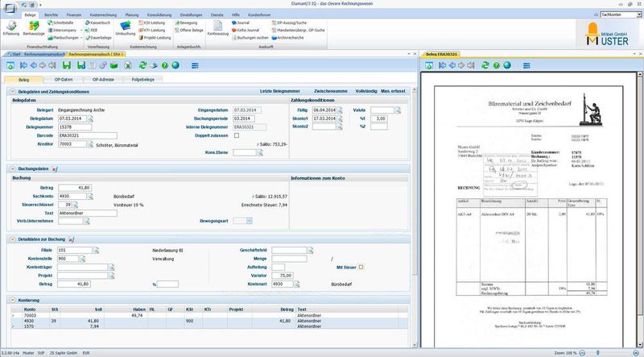Open lookup next to Steuerschlüssel field

pyautogui.click(x=75, y=205)
